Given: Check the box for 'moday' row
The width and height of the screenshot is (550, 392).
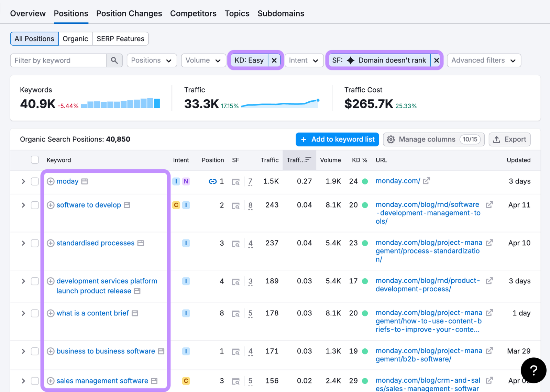Looking at the screenshot, I should (35, 181).
